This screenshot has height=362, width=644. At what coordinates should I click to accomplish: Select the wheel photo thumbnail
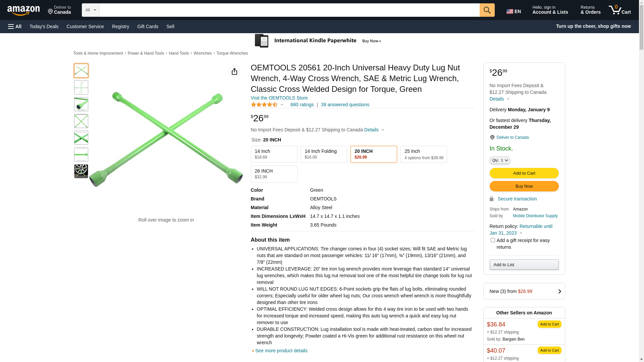[x=81, y=171]
